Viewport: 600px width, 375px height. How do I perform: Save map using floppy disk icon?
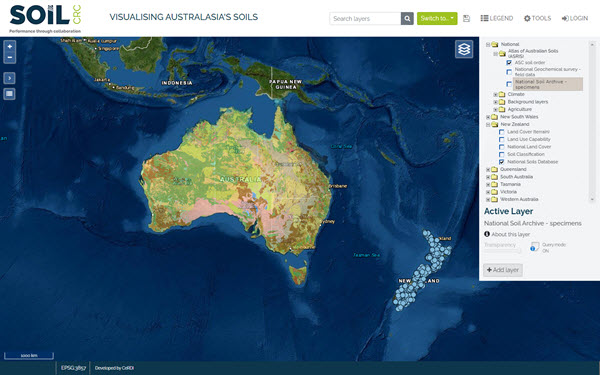[466, 18]
